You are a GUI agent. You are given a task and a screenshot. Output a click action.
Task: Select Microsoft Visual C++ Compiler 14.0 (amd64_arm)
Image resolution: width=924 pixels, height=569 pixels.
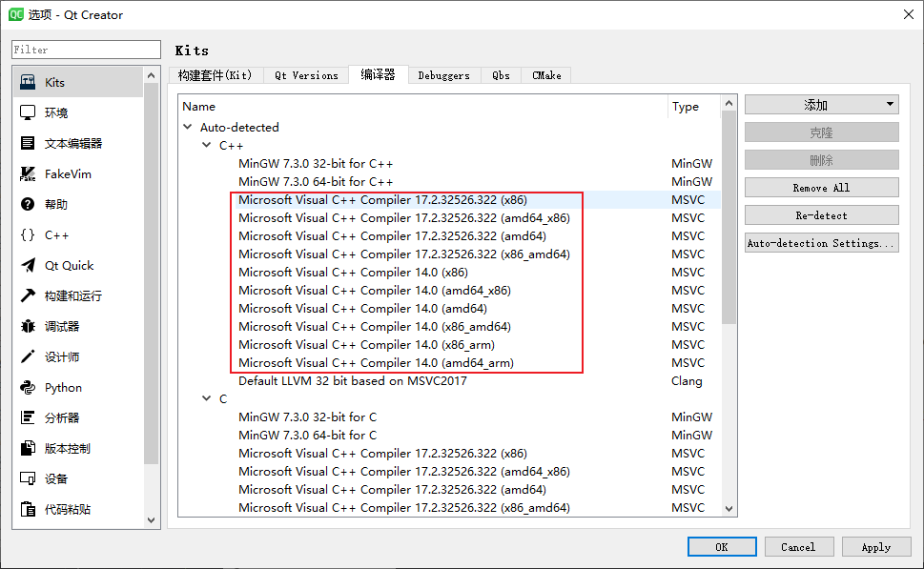[x=376, y=363]
